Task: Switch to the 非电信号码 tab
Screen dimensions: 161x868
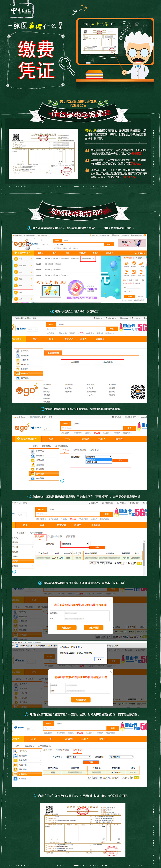Action: (108, 362)
